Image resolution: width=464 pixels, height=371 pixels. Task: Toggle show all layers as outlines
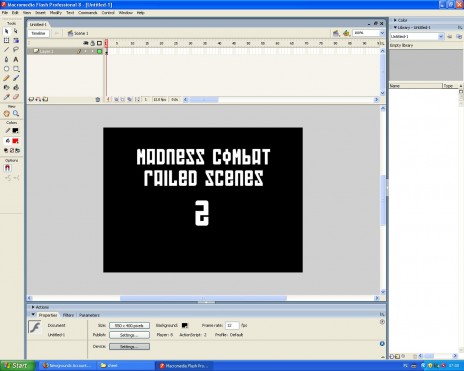(x=99, y=43)
